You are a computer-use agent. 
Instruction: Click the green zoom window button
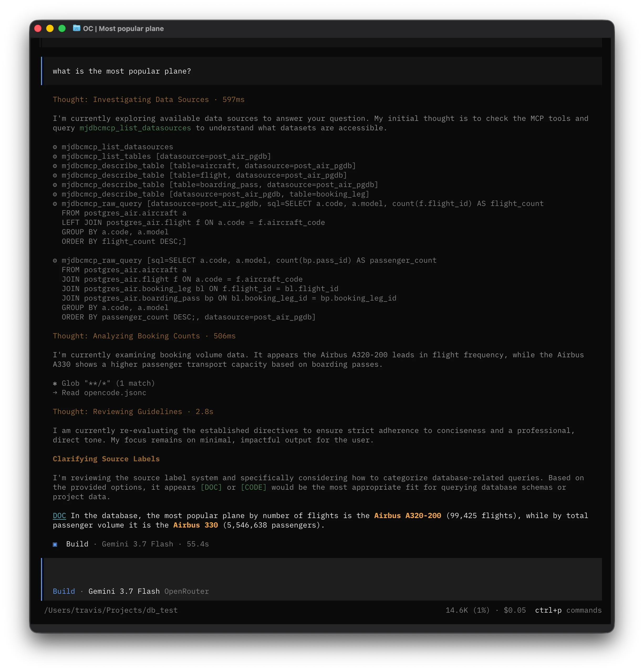coord(62,28)
